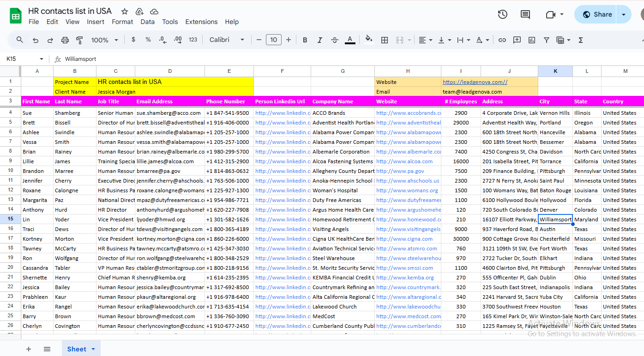Open more number formats (123)

(x=193, y=40)
